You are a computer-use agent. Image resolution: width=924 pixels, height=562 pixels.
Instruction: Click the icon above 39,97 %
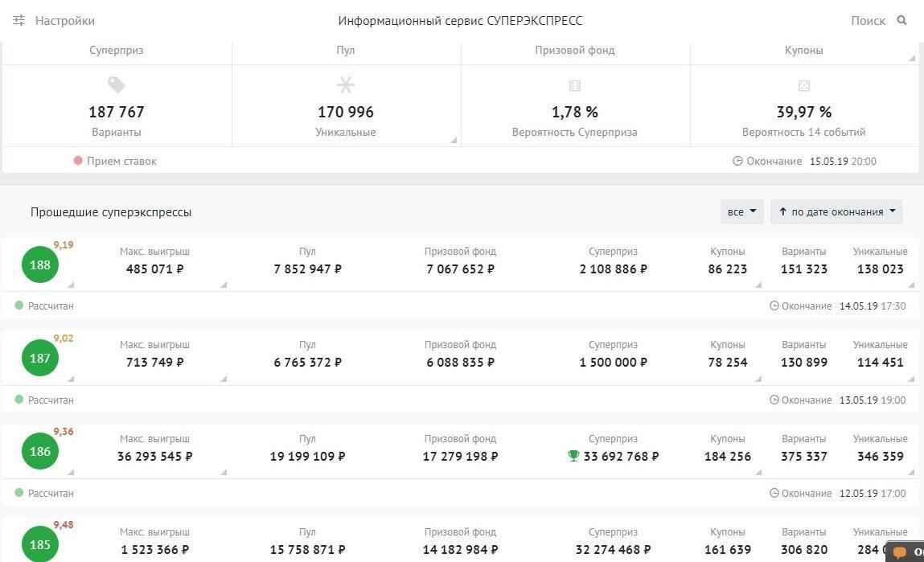pyautogui.click(x=804, y=85)
